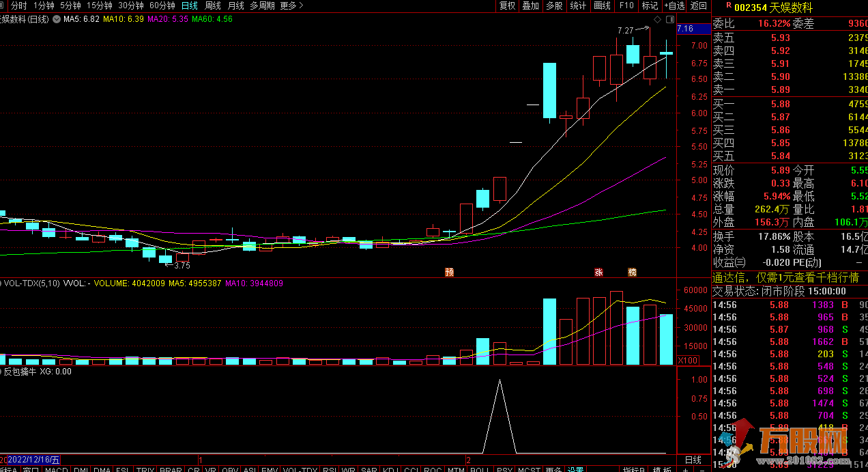Select the 15分钟 period

point(99,5)
